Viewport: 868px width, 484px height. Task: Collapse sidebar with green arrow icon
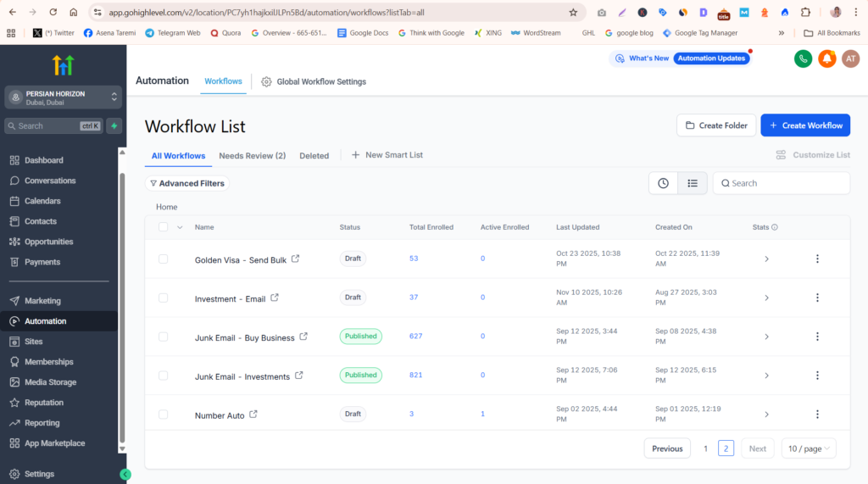[125, 474]
